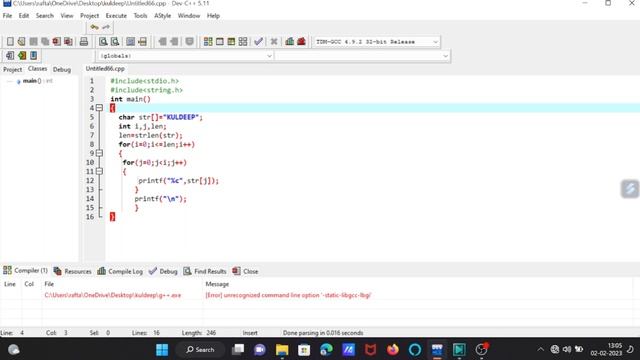Switch to Resources bottom tab
The height and width of the screenshot is (360, 640).
[73, 271]
